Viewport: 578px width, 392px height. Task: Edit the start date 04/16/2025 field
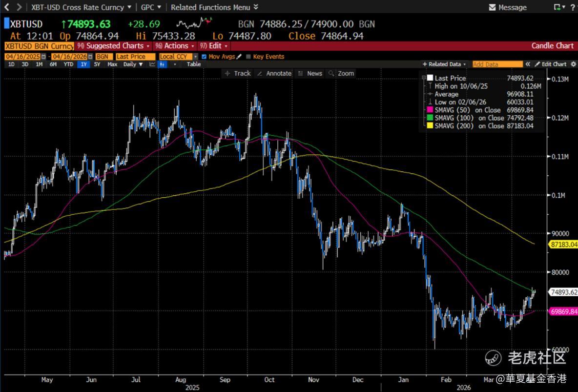pyautogui.click(x=22, y=57)
